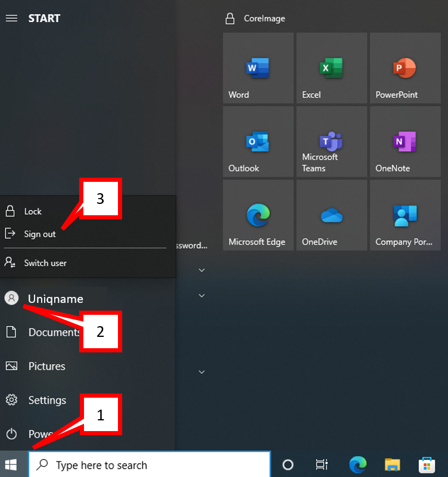The height and width of the screenshot is (477, 448).
Task: Open the Word tile
Action: [258, 68]
